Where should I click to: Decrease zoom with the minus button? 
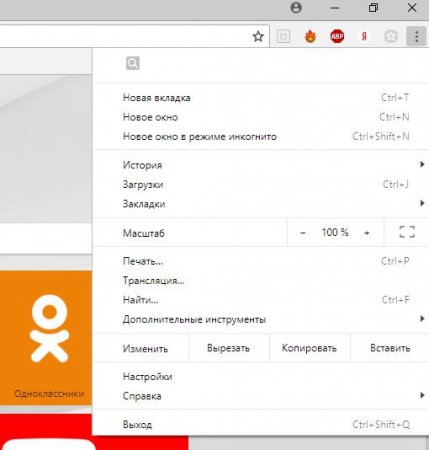(303, 233)
